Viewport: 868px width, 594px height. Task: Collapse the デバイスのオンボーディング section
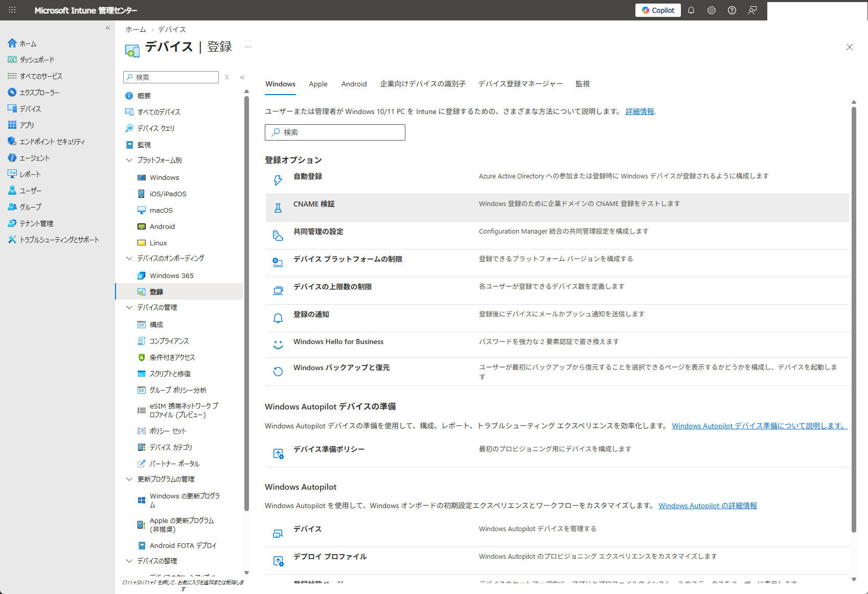[x=129, y=258]
